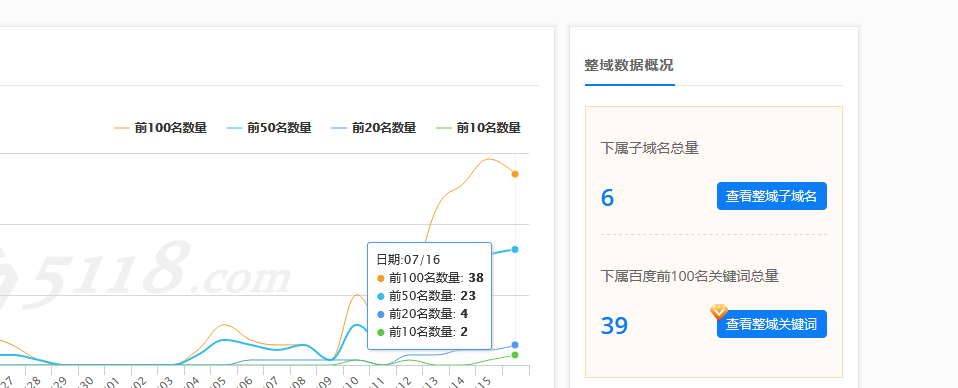Screen dimensions: 958x388
Task: Click cyan bullet beside tooltip 前50名数量: 23
Action: tap(381, 296)
